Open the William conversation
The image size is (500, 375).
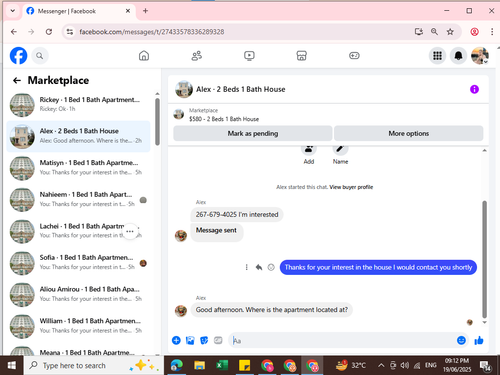78,326
